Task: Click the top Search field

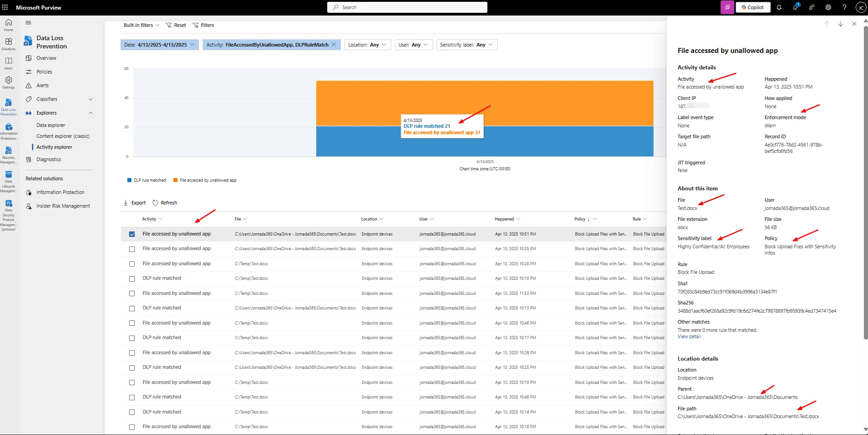Action: pyautogui.click(x=407, y=7)
